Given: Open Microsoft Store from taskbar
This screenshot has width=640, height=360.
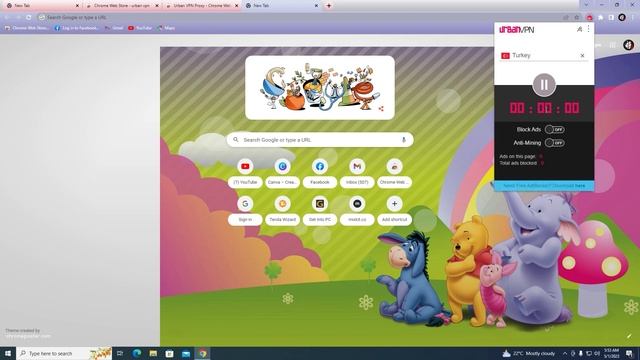Looking at the screenshot, I should pyautogui.click(x=169, y=353).
